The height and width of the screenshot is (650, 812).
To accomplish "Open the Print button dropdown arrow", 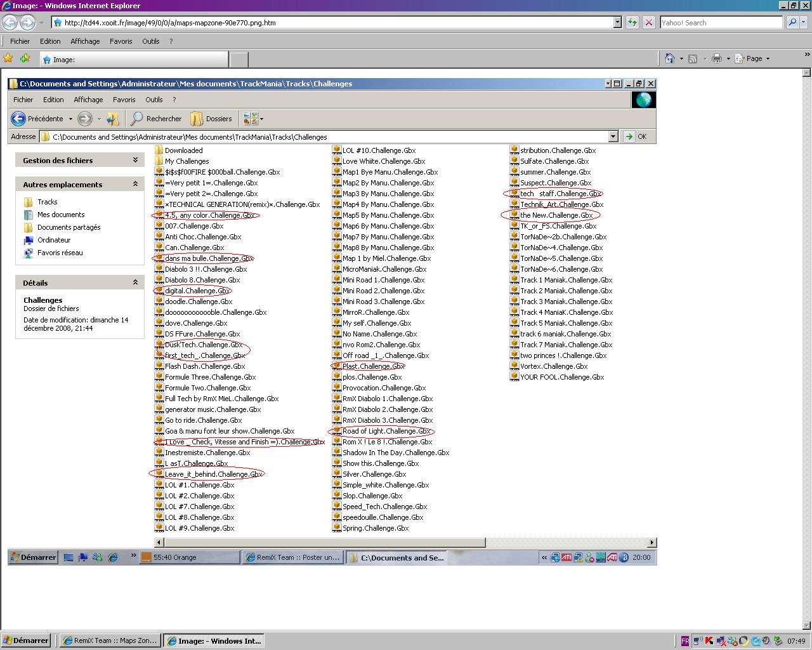I will (x=728, y=58).
